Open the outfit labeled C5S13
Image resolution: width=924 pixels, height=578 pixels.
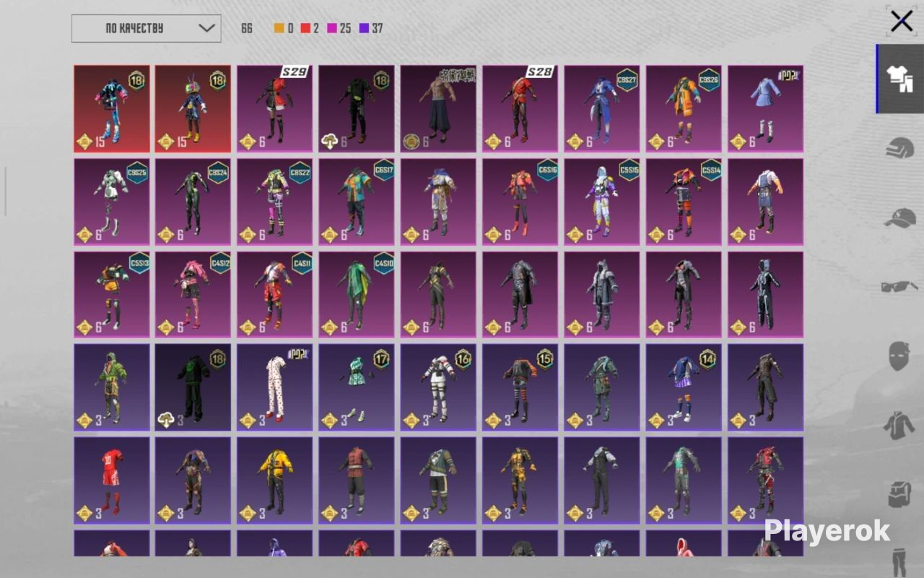coord(112,294)
